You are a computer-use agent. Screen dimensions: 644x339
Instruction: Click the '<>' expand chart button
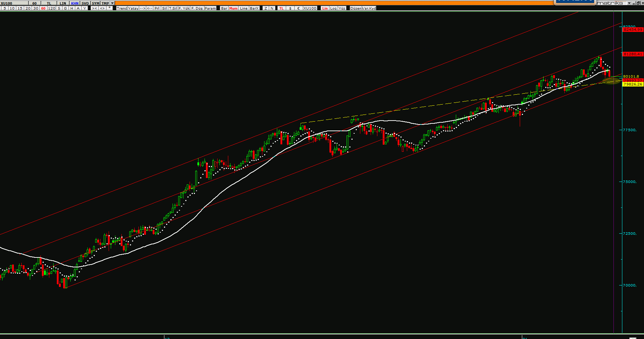click(x=102, y=8)
